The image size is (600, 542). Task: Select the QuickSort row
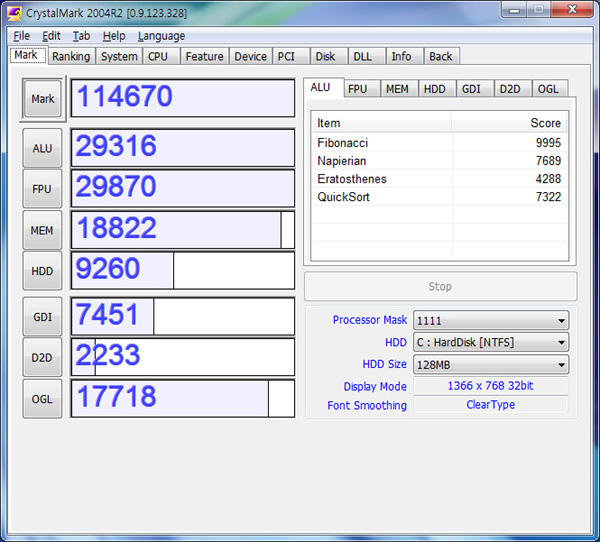point(439,197)
